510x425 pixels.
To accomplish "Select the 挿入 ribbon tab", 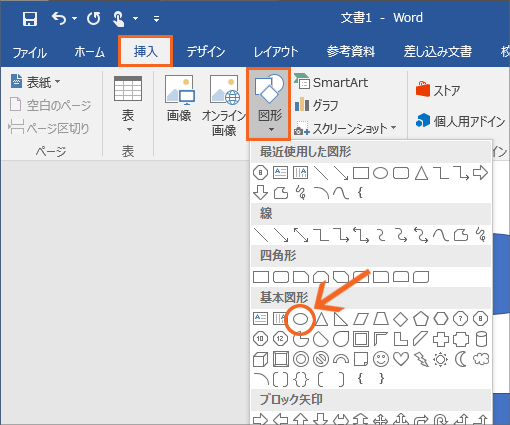I will pos(145,51).
